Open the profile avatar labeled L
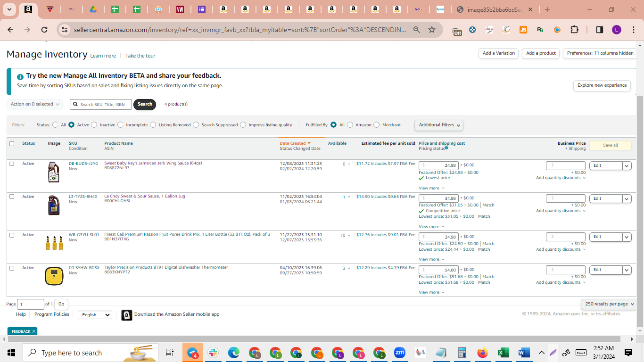Image resolution: width=644 pixels, height=362 pixels. (617, 30)
